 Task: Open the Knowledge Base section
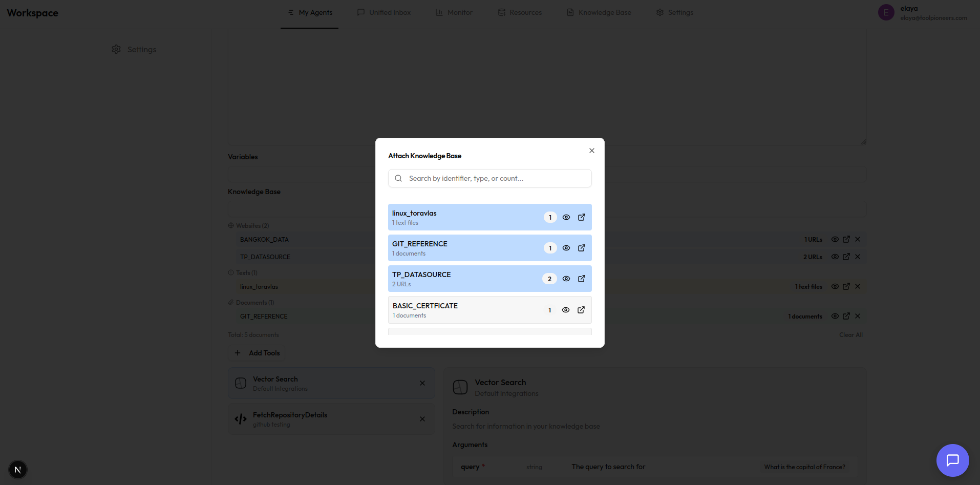[x=599, y=12]
